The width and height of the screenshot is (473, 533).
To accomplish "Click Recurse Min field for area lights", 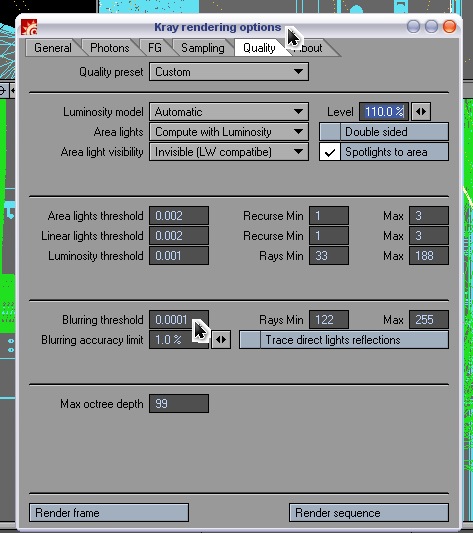I will pyautogui.click(x=329, y=216).
